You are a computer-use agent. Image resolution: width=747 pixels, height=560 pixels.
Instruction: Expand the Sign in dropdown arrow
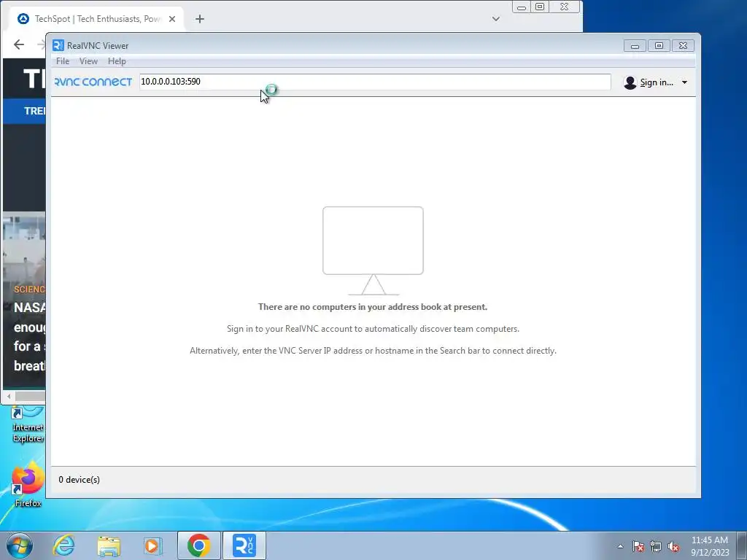point(684,82)
